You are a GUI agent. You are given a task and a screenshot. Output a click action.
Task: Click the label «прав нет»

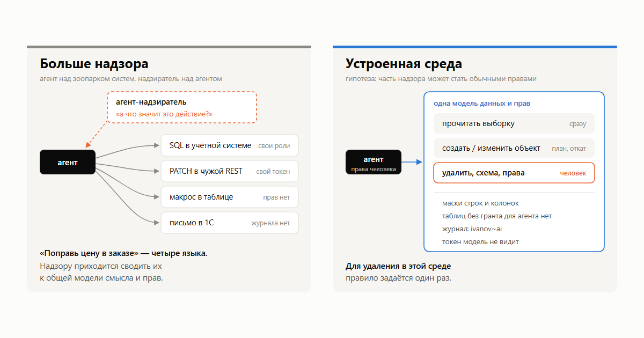[276, 197]
